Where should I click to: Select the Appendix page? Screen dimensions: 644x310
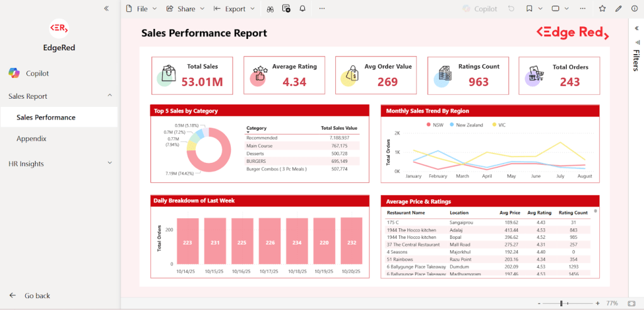pos(31,138)
